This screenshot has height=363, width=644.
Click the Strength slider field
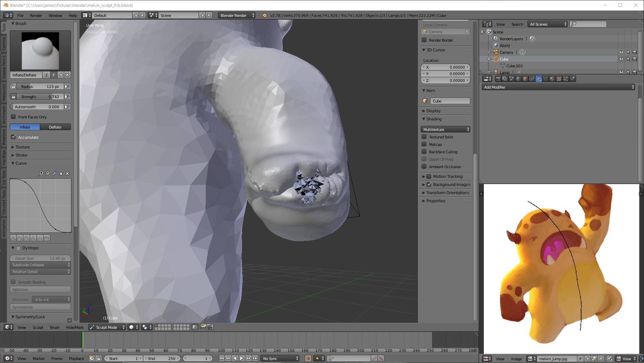click(x=40, y=96)
